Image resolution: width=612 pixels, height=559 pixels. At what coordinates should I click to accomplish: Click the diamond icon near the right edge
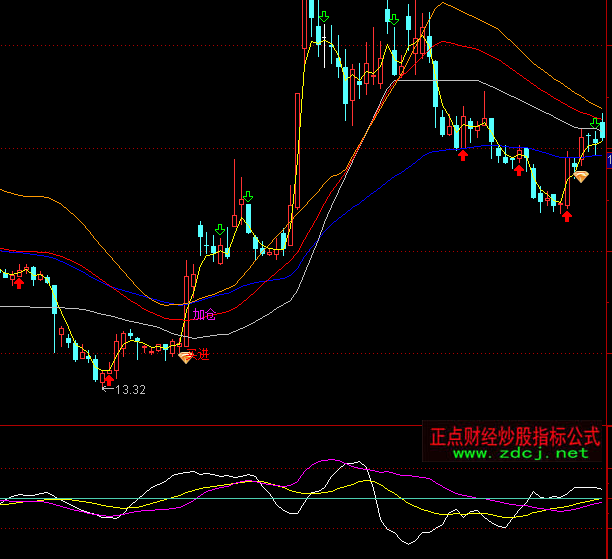click(x=581, y=177)
